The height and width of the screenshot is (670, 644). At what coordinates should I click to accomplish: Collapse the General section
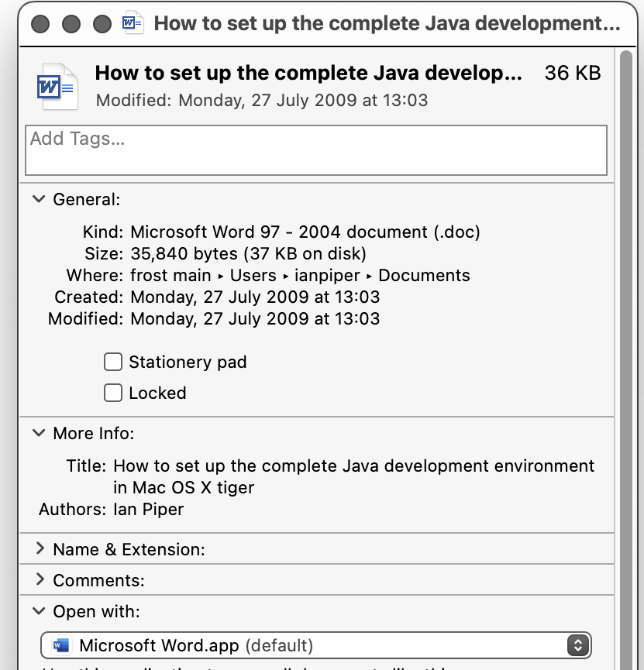(39, 199)
